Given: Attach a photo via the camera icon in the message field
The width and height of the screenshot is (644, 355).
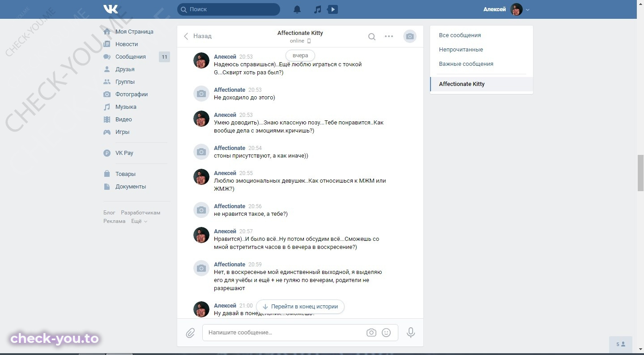Looking at the screenshot, I should pyautogui.click(x=371, y=333).
